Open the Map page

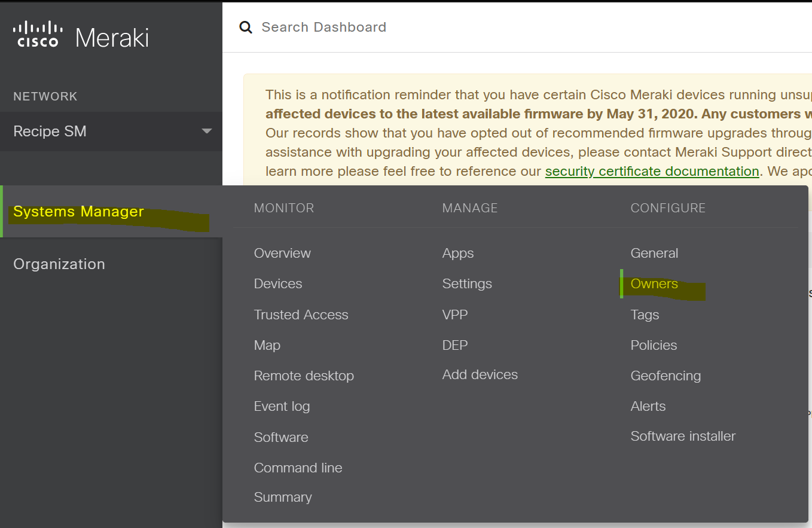[x=267, y=345]
